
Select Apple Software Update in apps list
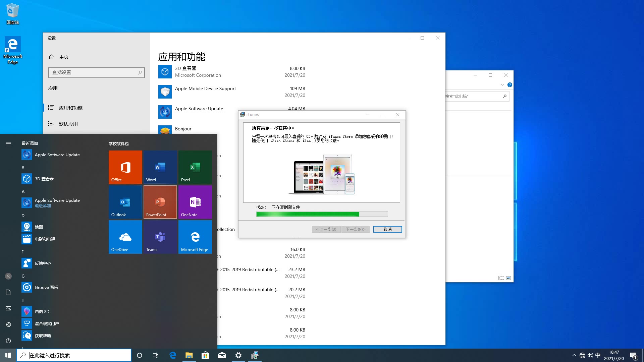tap(198, 112)
